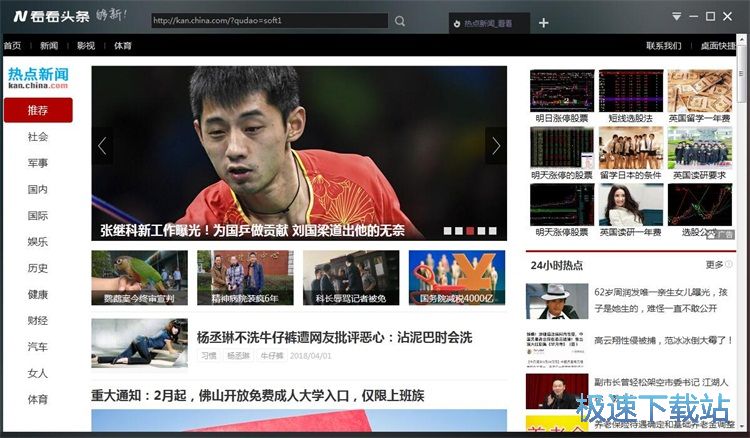The height and width of the screenshot is (438, 750).
Task: Open the title bar dropdown menu triangle
Action: click(676, 16)
